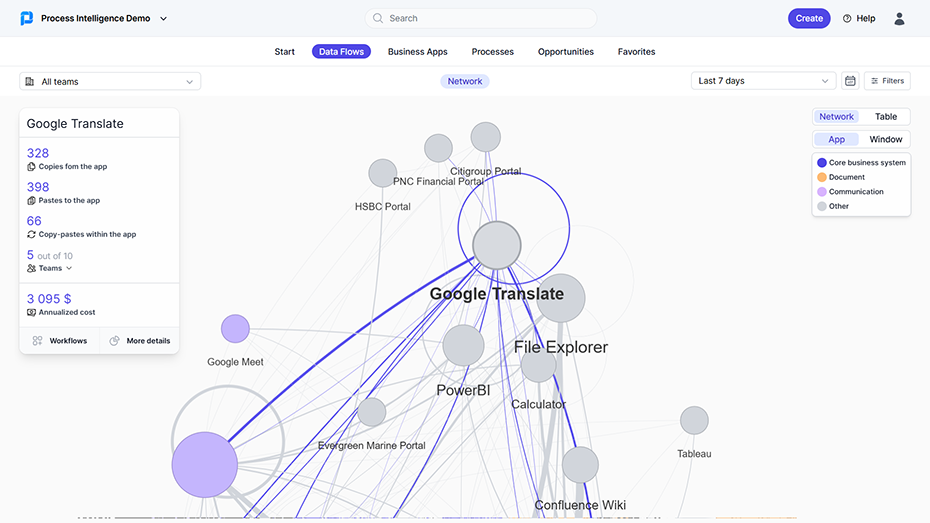Screen dimensions: 930x523
Task: Click the 328 copies count
Action: pos(38,153)
